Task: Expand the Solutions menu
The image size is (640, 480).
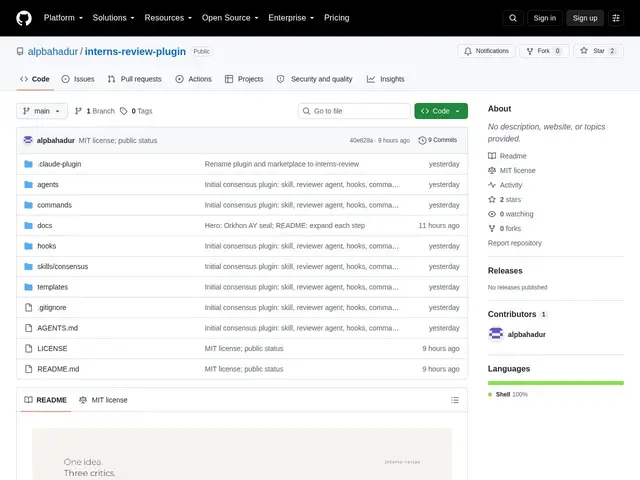Action: click(113, 18)
